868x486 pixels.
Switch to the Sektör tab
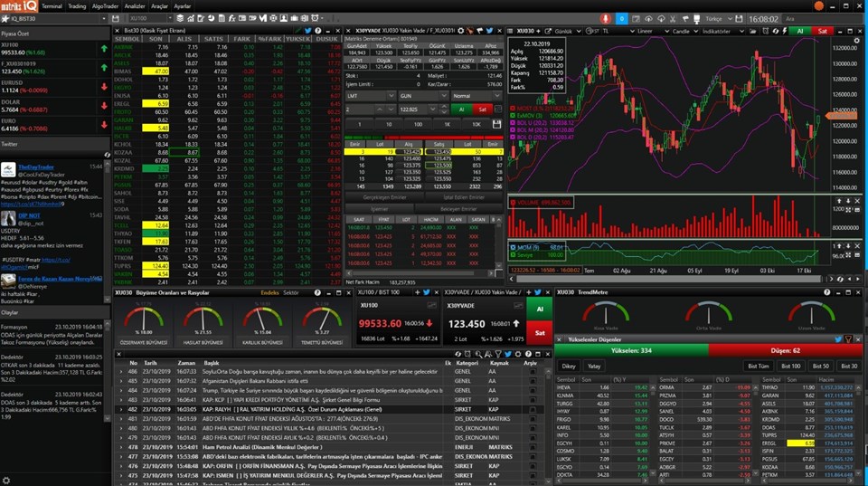click(x=291, y=293)
